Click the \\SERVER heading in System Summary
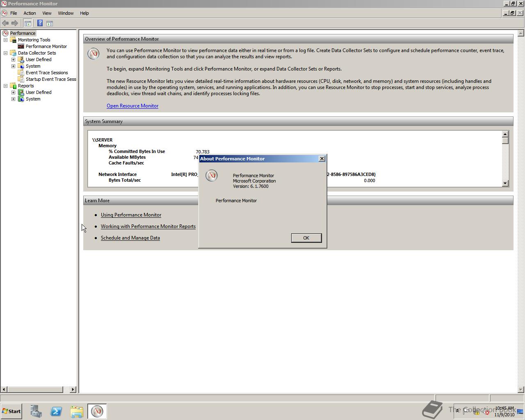 click(102, 140)
